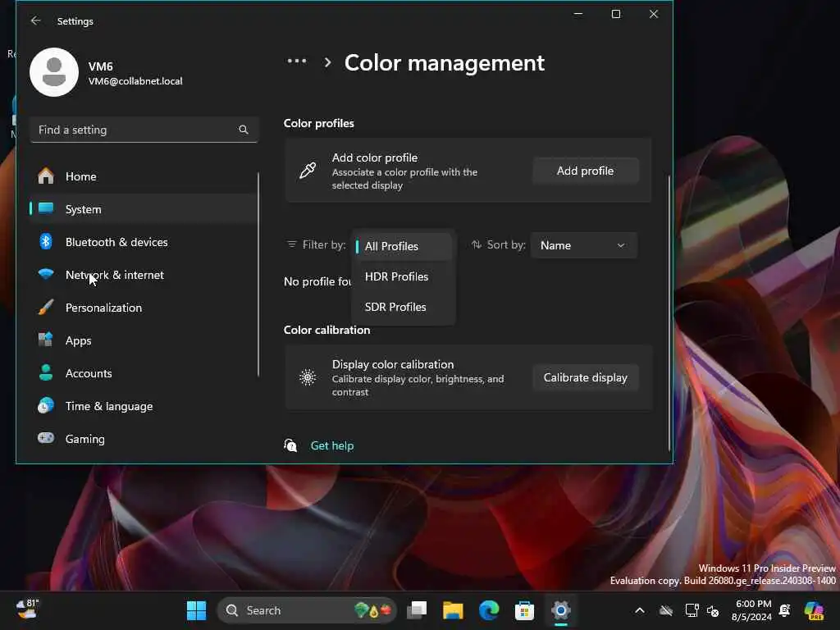Click the Personalization paintbrush icon

tap(46, 307)
